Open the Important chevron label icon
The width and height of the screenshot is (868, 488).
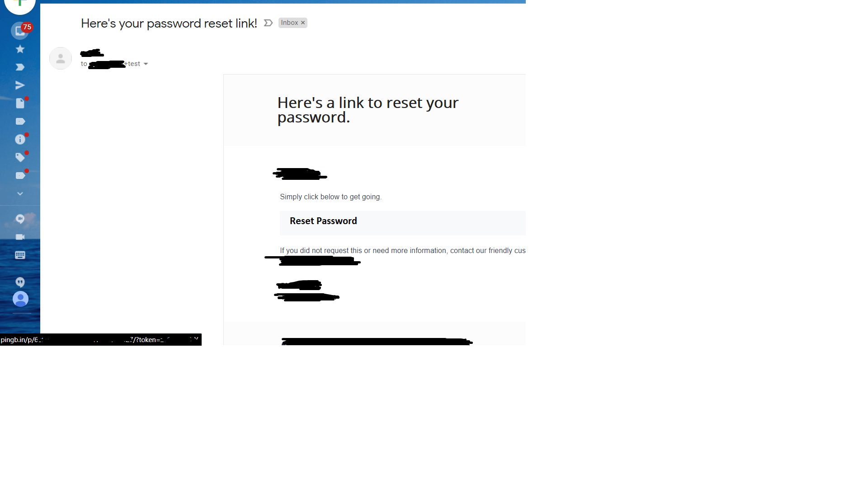(20, 67)
